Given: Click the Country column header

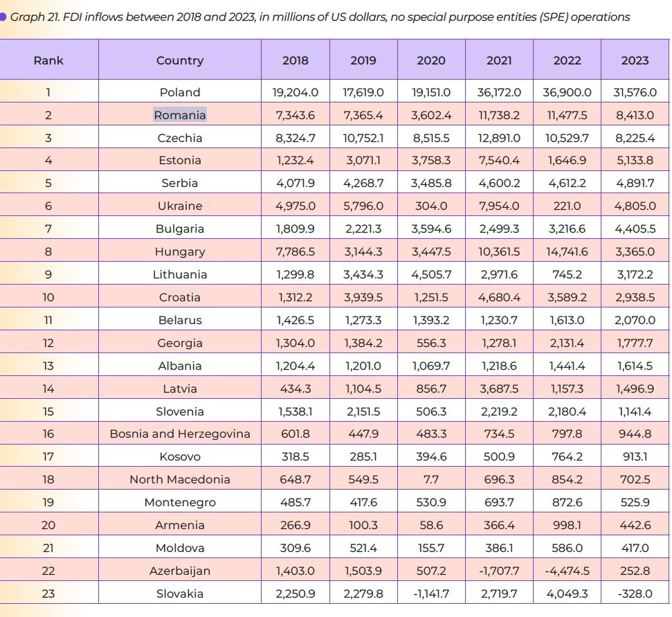Looking at the screenshot, I should tap(180, 60).
